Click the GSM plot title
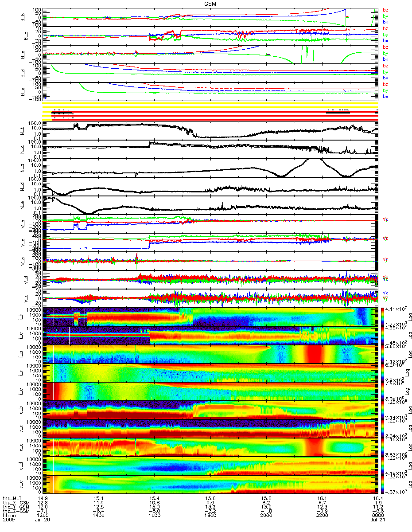412x532 pixels. [x=210, y=3]
